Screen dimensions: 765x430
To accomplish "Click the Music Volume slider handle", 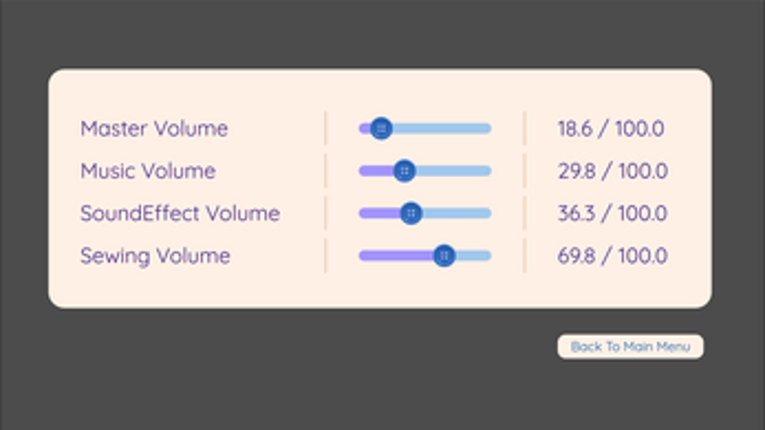I will (404, 171).
